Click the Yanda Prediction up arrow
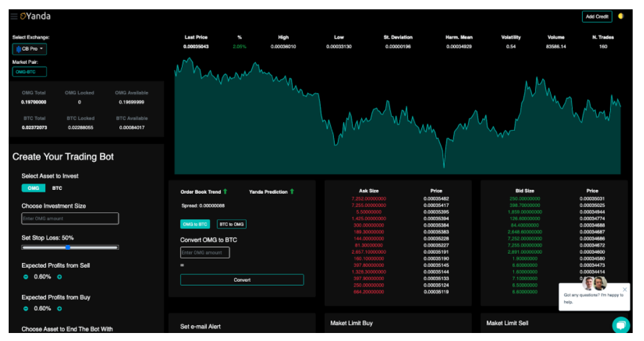Image resolution: width=644 pixels, height=341 pixels. (x=292, y=191)
